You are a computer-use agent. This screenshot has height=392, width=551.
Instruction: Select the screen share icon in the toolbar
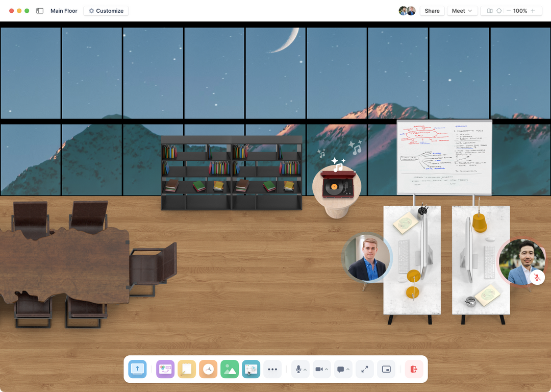tap(137, 369)
